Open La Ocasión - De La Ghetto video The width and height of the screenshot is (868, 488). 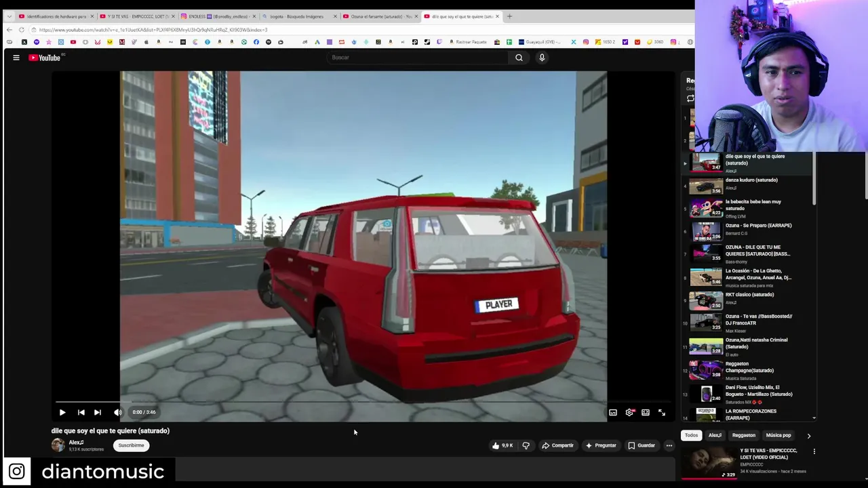[758, 274]
